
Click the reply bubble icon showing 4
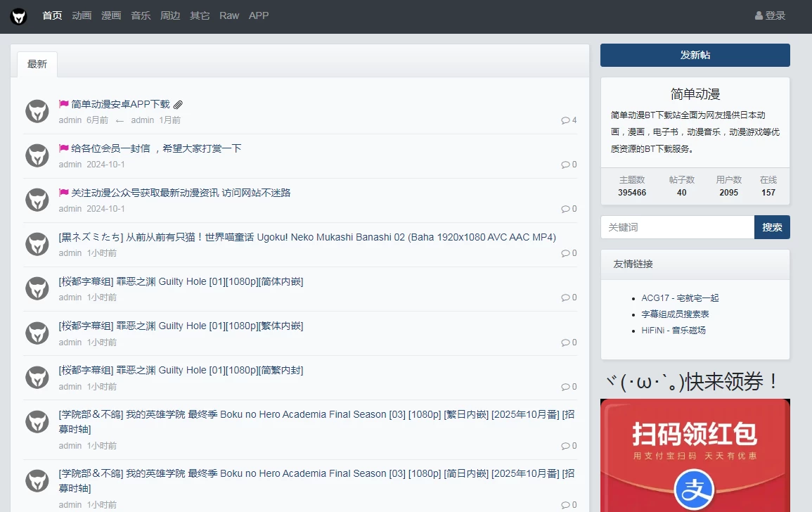565,120
